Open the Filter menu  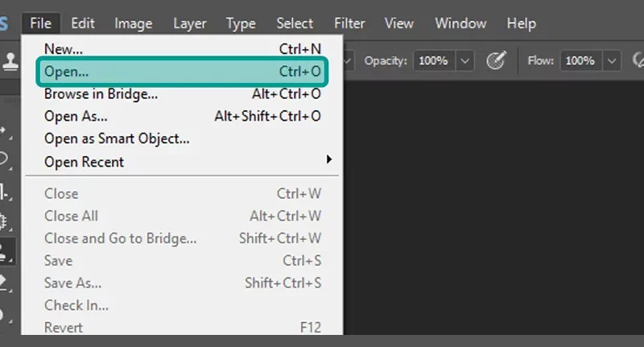tap(349, 23)
